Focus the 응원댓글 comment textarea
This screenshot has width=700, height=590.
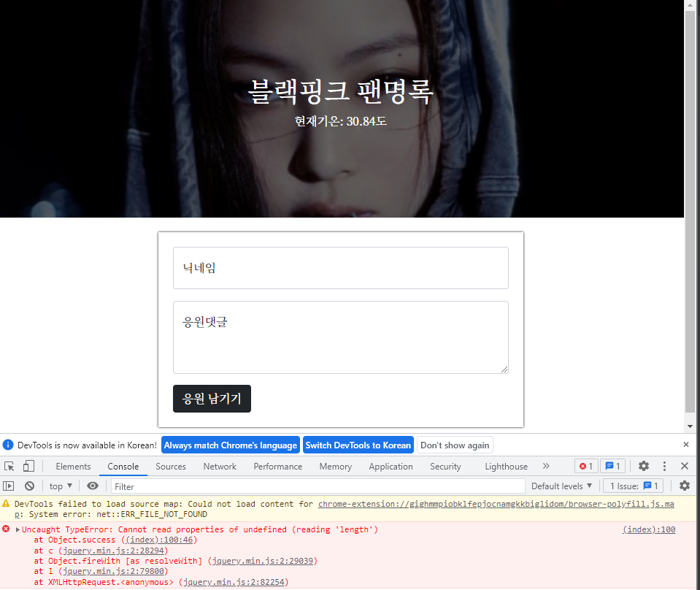pyautogui.click(x=341, y=337)
